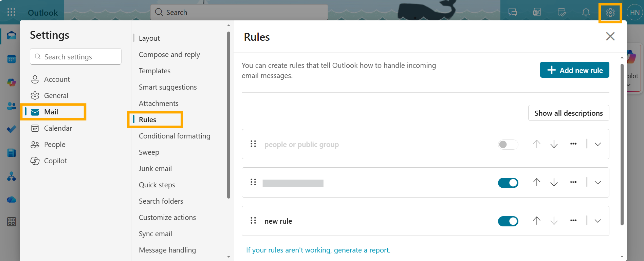
Task: Move 'people or public group' rule up
Action: (536, 144)
